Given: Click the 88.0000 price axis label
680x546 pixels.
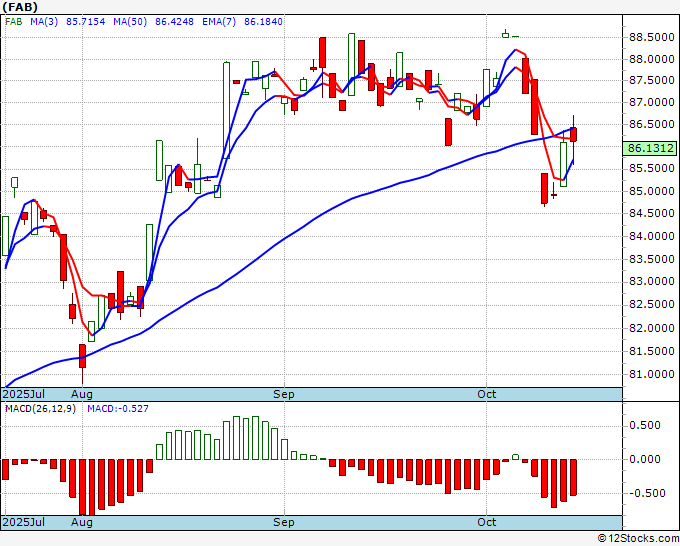Looking at the screenshot, I should [x=652, y=59].
